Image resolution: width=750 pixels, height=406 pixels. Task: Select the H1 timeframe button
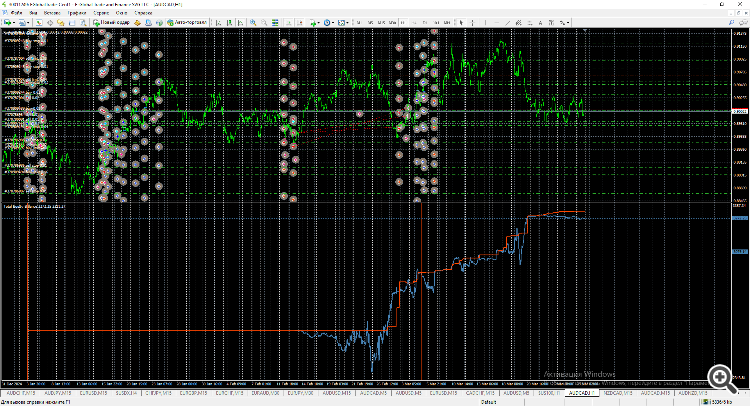403,22
